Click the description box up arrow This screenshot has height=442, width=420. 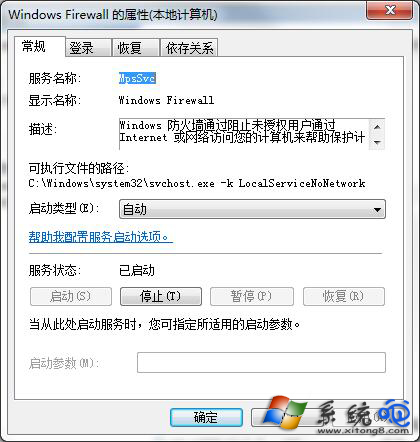[377, 127]
